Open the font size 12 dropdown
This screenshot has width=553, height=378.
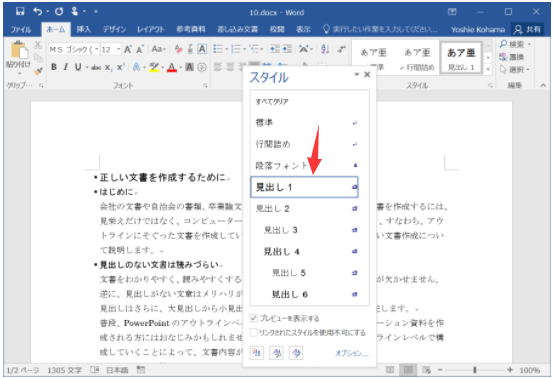tap(118, 49)
